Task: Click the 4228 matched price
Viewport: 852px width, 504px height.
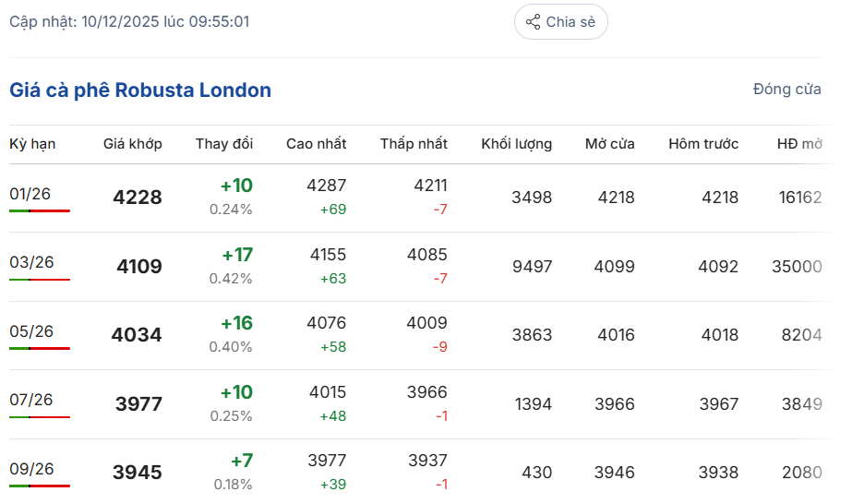Action: (x=138, y=198)
